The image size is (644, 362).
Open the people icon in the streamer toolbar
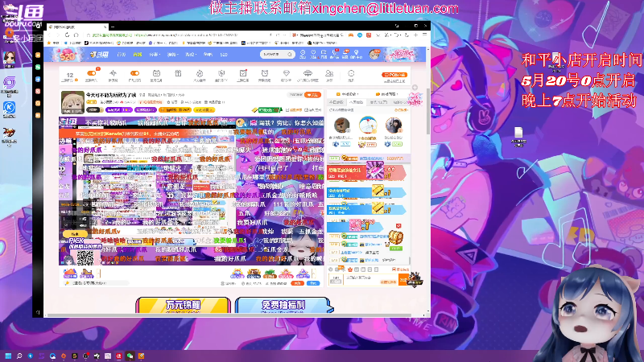pyautogui.click(x=329, y=73)
